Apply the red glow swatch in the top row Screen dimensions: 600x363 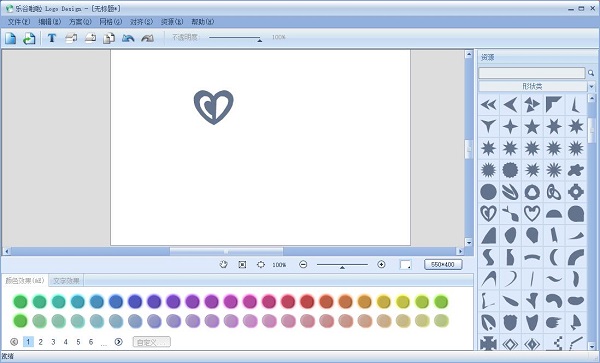click(307, 302)
